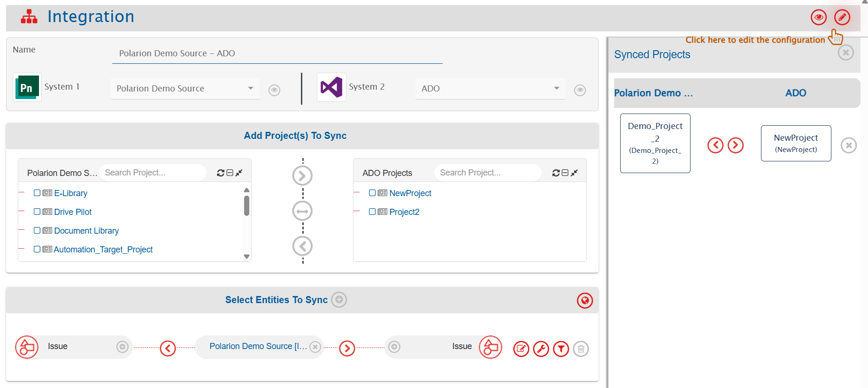Click the red globe icon in Select Entities header
The height and width of the screenshot is (388, 868).
pos(584,300)
